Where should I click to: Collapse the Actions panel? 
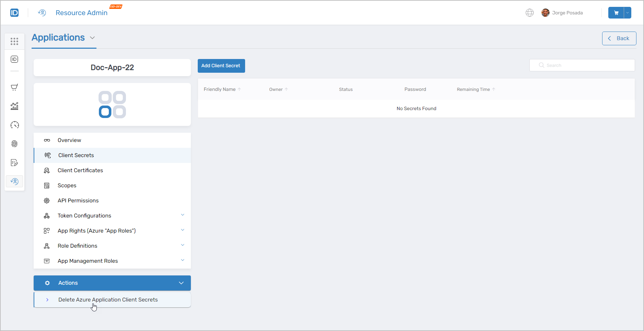coord(181,283)
